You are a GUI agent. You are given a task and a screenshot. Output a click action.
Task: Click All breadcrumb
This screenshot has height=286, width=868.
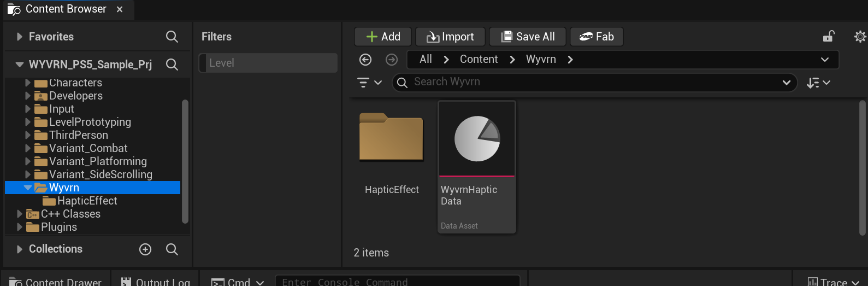pyautogui.click(x=426, y=59)
